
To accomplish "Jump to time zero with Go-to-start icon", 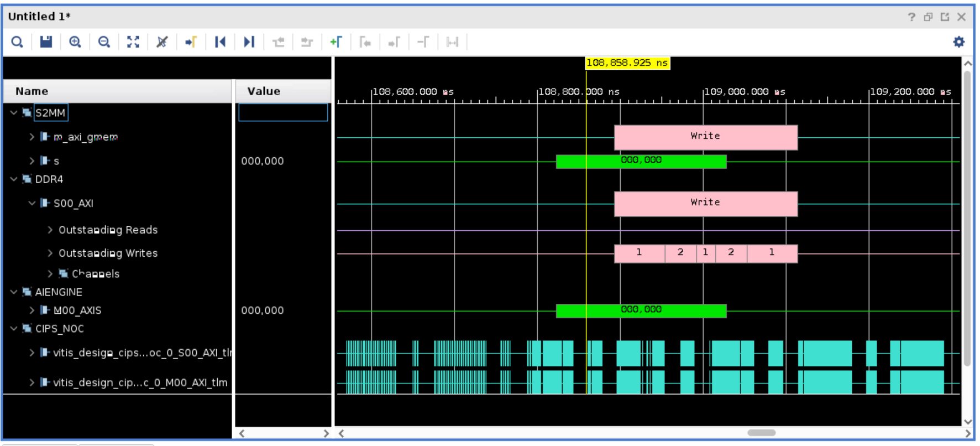I will coord(220,42).
